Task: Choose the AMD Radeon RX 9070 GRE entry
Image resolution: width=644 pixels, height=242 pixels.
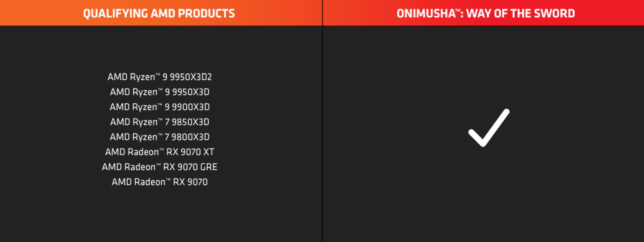Action: click(160, 167)
